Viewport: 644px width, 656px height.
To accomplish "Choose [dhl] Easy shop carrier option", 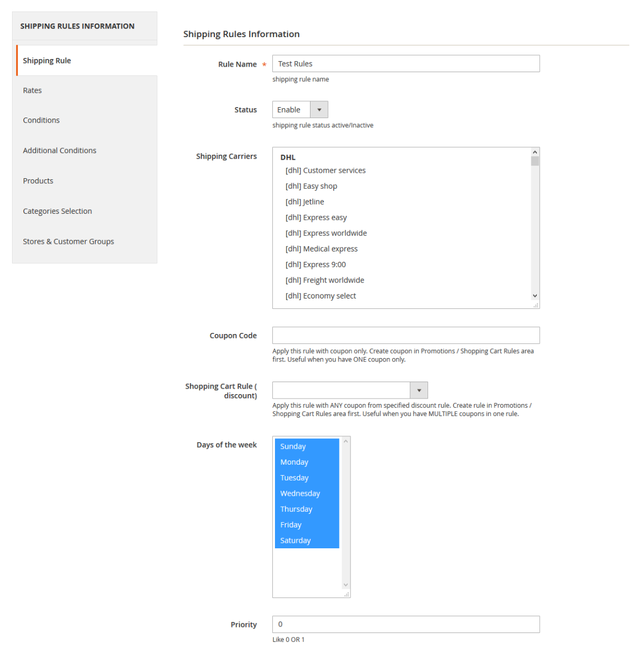I will pos(311,186).
